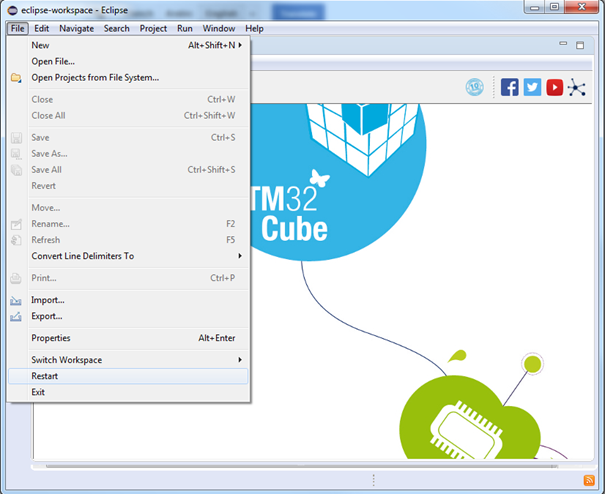Click the ST community network icon
This screenshot has height=494, width=605.
pos(576,87)
